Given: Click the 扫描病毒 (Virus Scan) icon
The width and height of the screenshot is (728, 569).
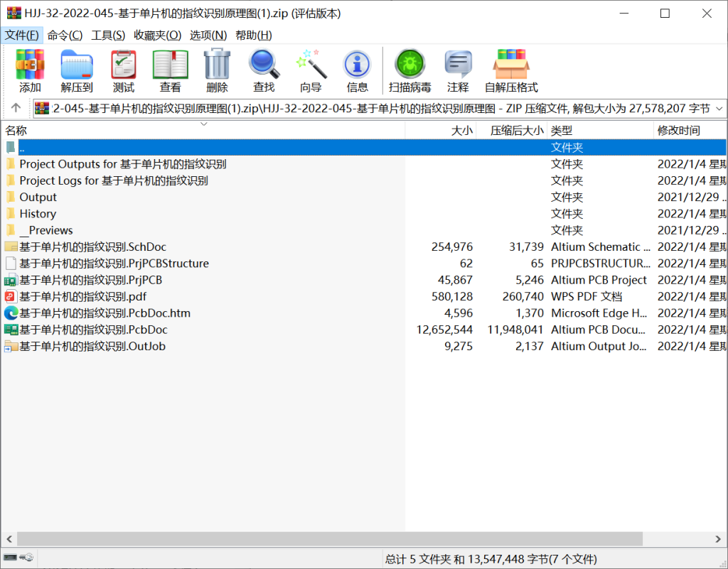Looking at the screenshot, I should [409, 70].
